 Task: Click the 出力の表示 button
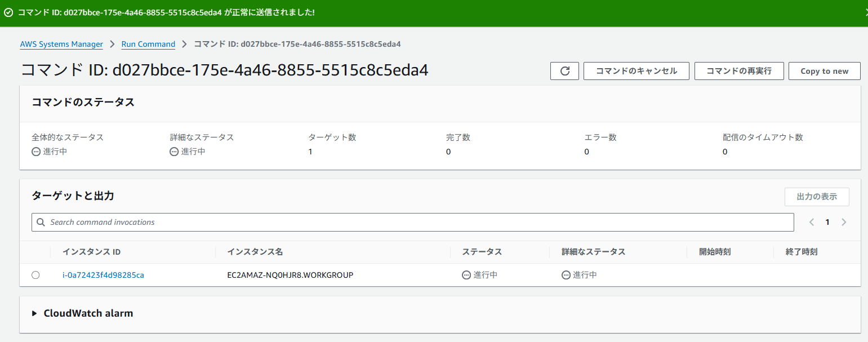817,197
